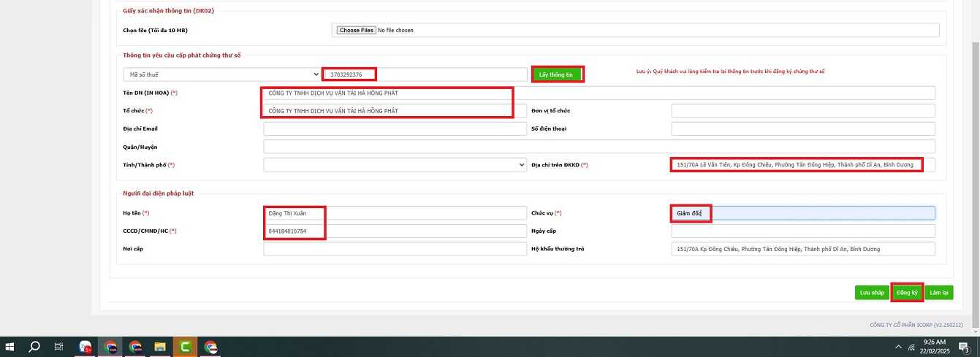Image resolution: width=980 pixels, height=357 pixels.
Task: Click the Đăng ký button
Action: (907, 292)
